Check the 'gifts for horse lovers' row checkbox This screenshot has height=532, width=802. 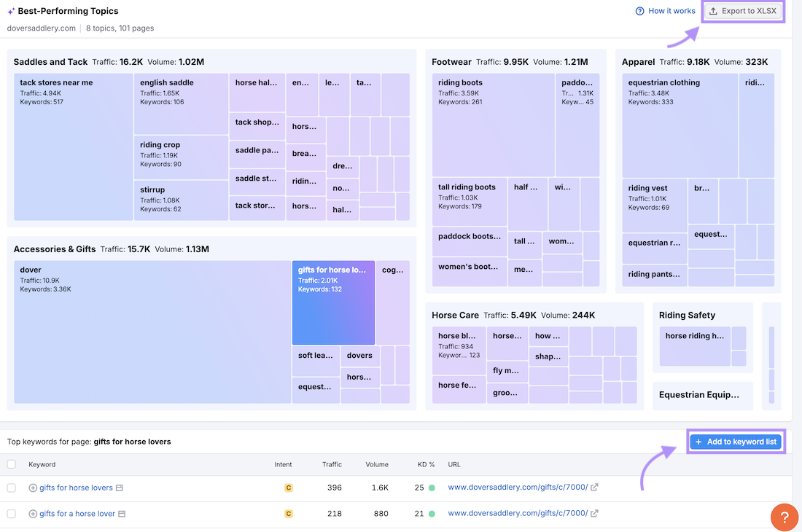[11, 488]
